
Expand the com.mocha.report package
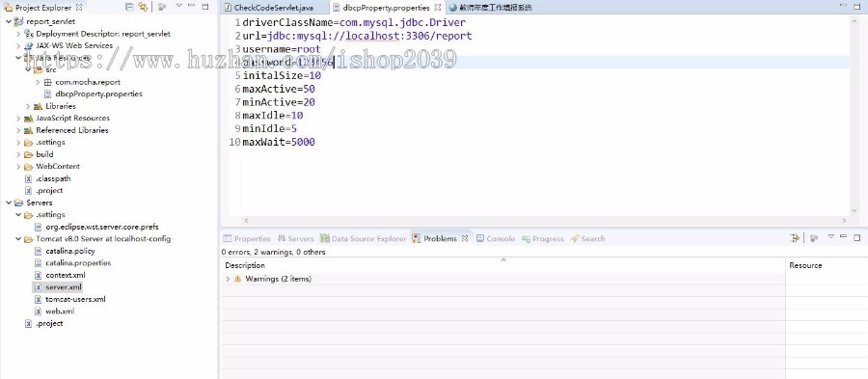click(38, 82)
